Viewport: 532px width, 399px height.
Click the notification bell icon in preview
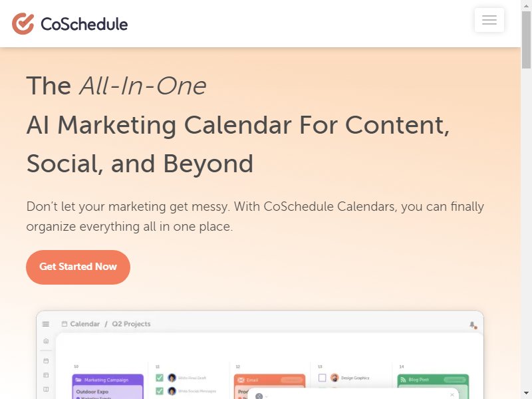click(x=473, y=325)
